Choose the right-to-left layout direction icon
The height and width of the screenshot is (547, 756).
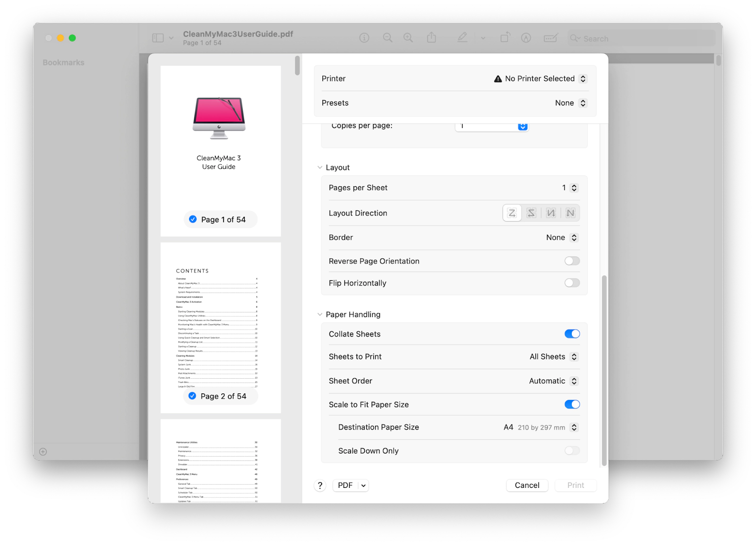click(531, 213)
